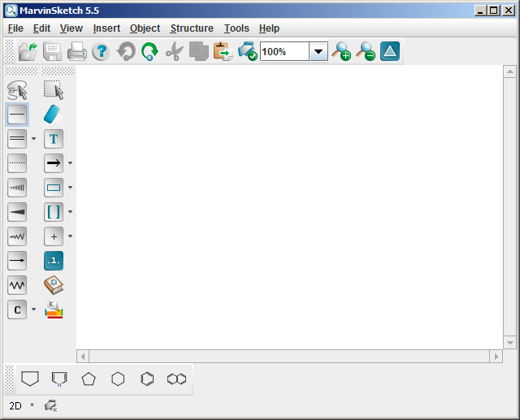
Task: Pick the cyclohexane ring template
Action: tap(118, 379)
